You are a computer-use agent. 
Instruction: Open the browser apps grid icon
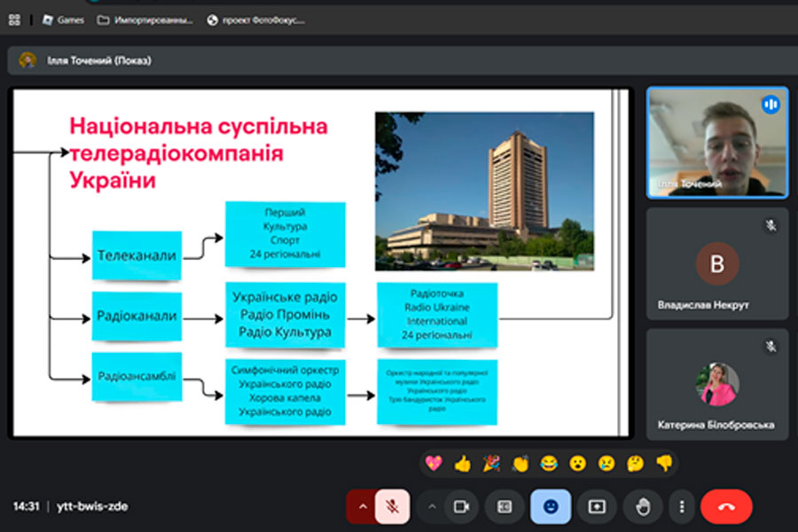tap(14, 20)
